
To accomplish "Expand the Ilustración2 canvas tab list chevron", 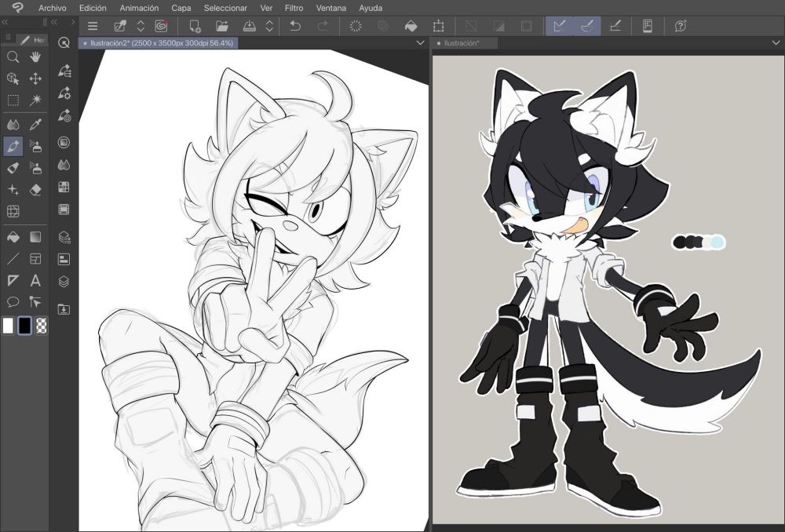I will (421, 43).
